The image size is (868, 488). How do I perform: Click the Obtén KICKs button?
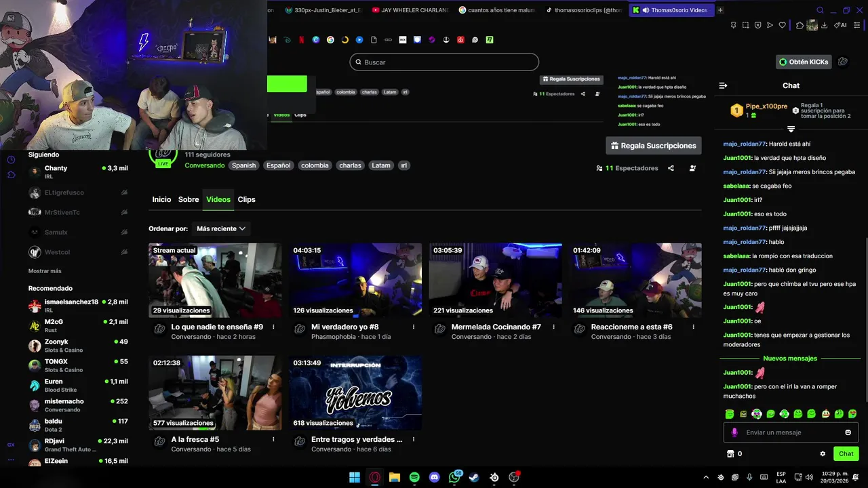pos(804,62)
